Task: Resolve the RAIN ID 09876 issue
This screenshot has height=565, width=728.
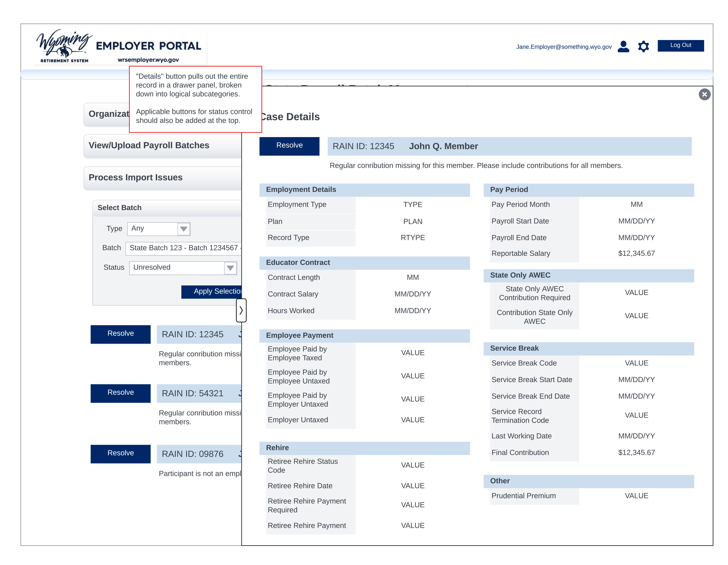Action: 120,454
